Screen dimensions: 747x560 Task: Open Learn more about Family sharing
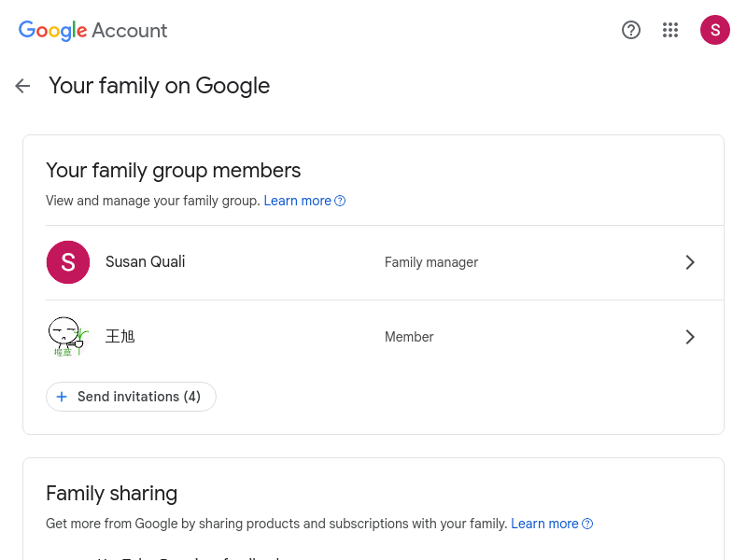(x=544, y=524)
